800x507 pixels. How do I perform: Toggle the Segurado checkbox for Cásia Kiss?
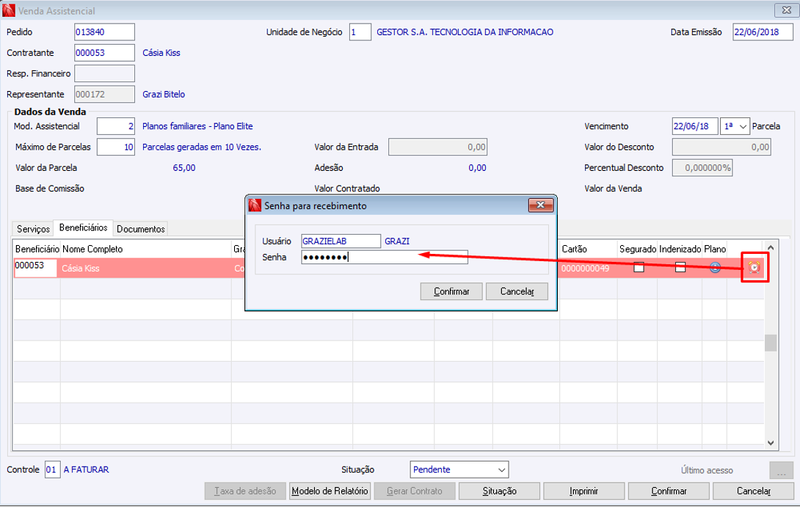[638, 267]
